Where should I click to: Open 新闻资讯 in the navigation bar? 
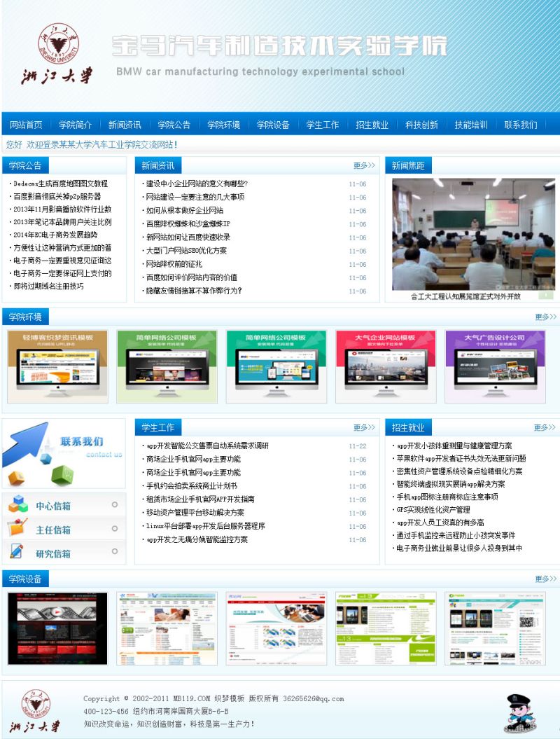[125, 125]
